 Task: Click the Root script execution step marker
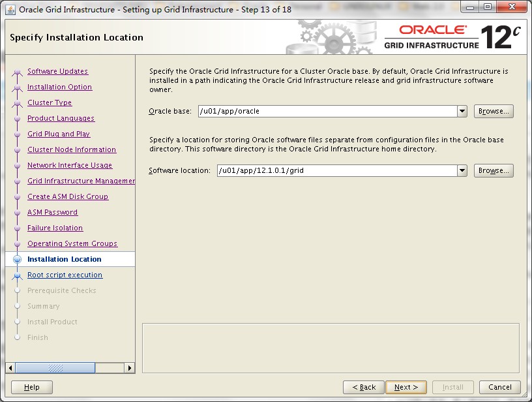(x=17, y=275)
